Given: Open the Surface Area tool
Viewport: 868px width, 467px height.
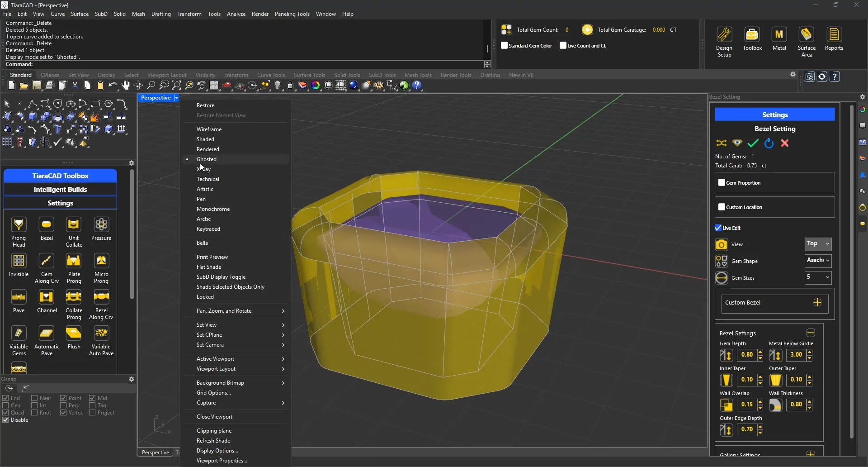Looking at the screenshot, I should (807, 35).
